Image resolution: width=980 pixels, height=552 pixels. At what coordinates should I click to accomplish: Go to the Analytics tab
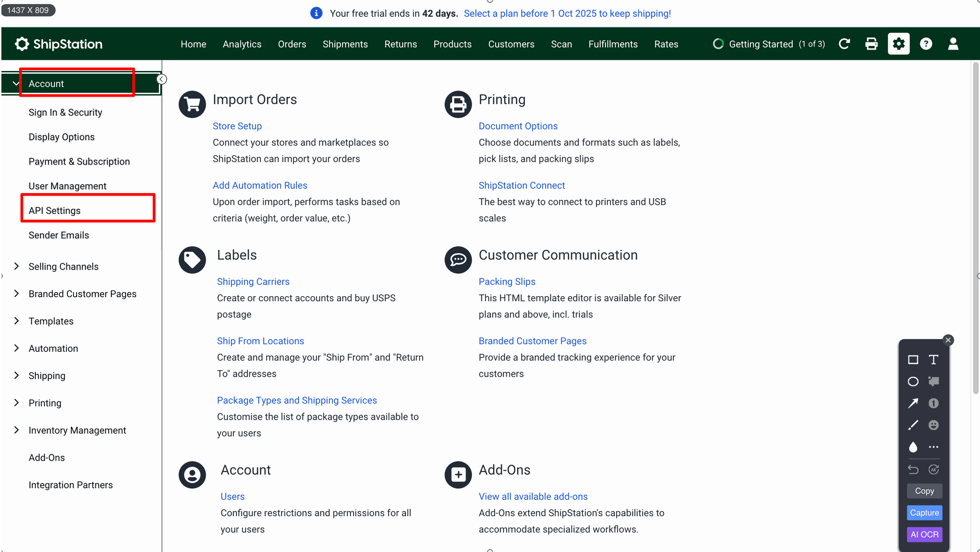pos(242,44)
